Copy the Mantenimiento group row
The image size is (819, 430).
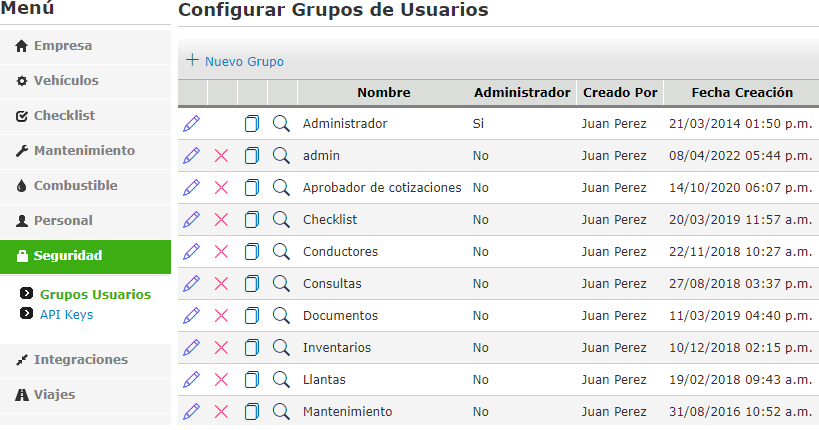pos(252,412)
